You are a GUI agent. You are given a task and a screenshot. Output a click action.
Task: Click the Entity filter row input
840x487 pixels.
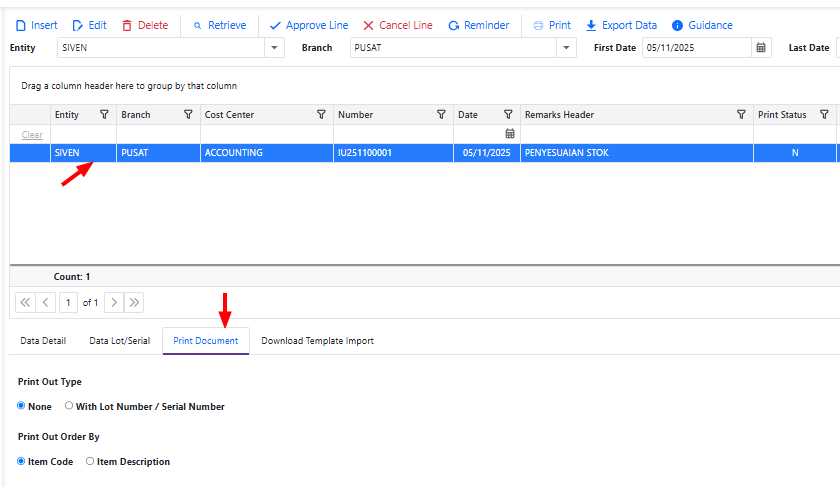point(84,134)
